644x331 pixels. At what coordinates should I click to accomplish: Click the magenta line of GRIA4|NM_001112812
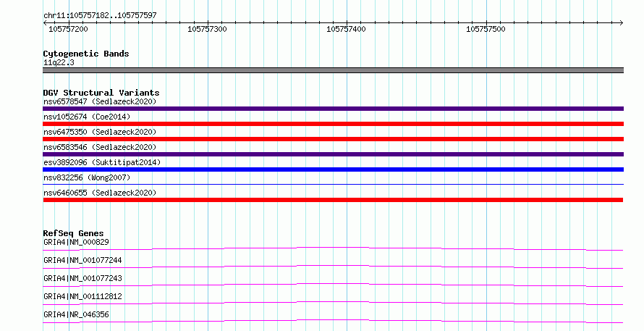click(333, 303)
